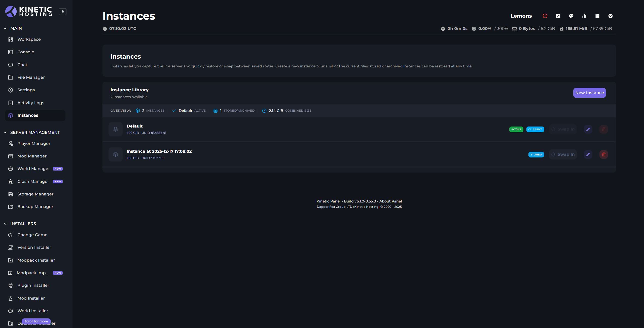Click the terminal icon in header toolbar
Image resolution: width=644 pixels, height=328 pixels.
pos(558,16)
